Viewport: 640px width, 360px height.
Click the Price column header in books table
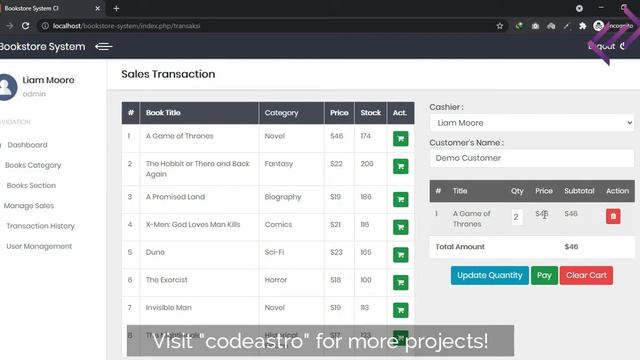pyautogui.click(x=339, y=113)
